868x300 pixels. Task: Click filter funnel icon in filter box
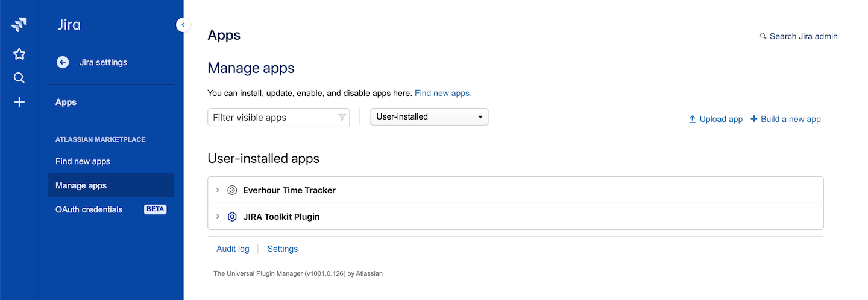(341, 118)
